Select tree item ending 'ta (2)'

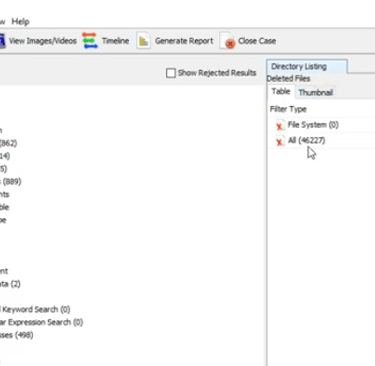click(10, 284)
